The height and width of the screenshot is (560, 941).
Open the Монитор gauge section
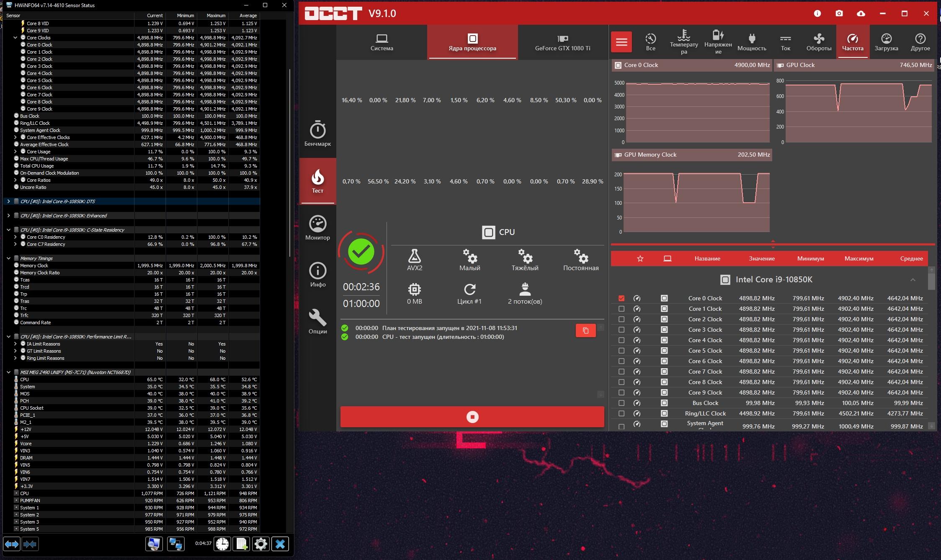click(x=317, y=228)
